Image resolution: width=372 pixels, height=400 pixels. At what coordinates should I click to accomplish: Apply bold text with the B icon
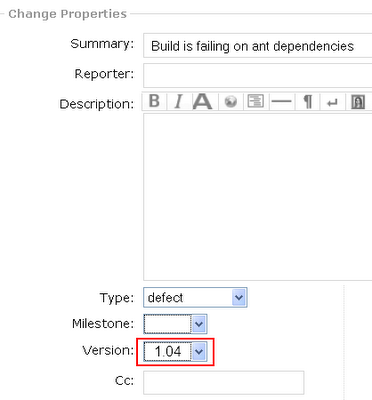[154, 101]
